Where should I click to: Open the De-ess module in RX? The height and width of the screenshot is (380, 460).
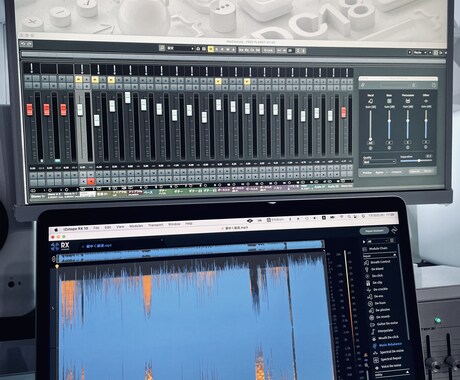click(x=376, y=296)
